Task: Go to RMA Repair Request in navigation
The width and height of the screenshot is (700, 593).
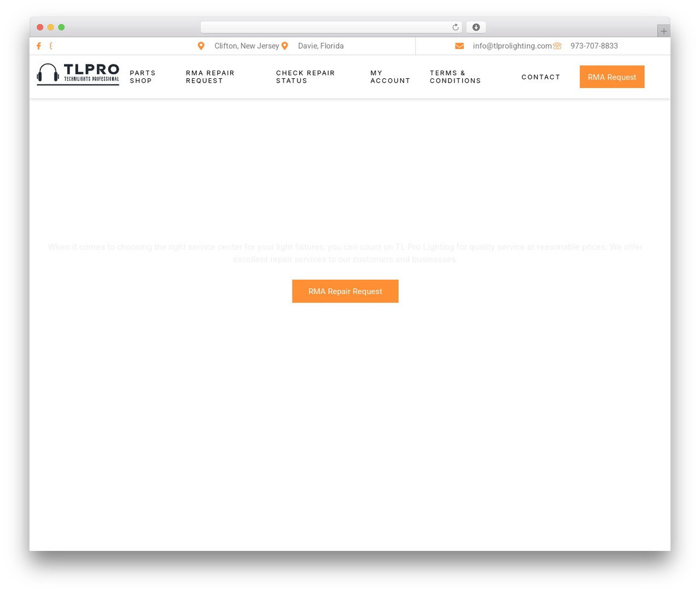Action: (211, 77)
